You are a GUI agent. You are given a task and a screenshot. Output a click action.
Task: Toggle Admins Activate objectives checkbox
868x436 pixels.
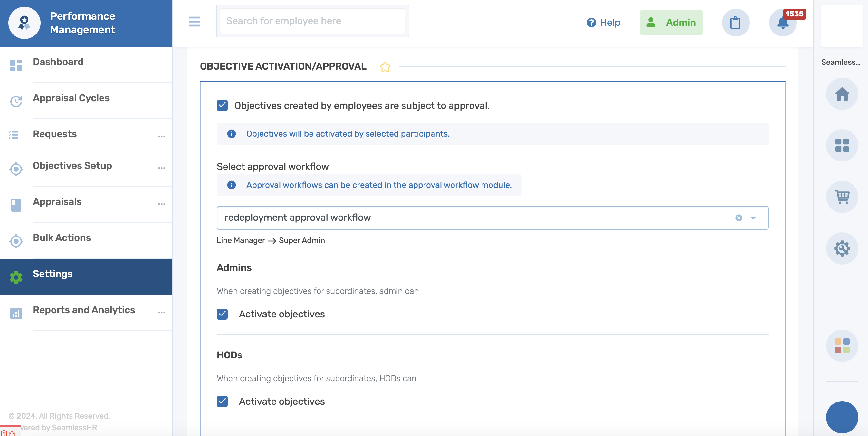click(x=222, y=314)
